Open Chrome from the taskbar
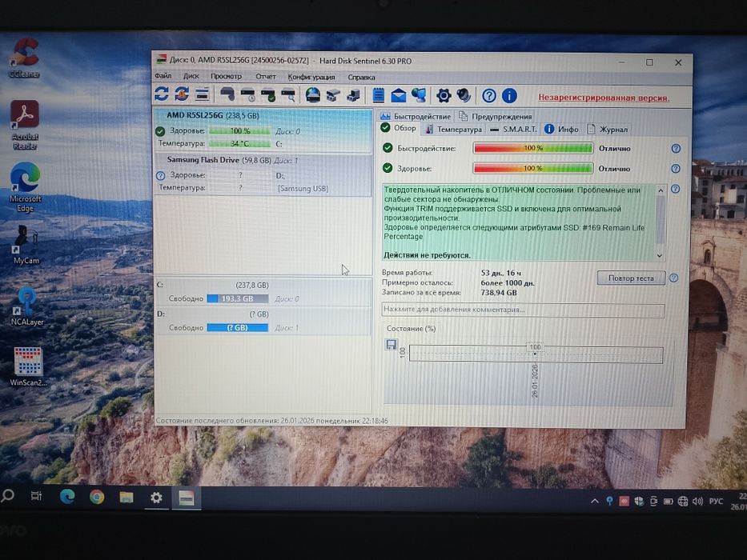The image size is (747, 560). click(x=97, y=497)
